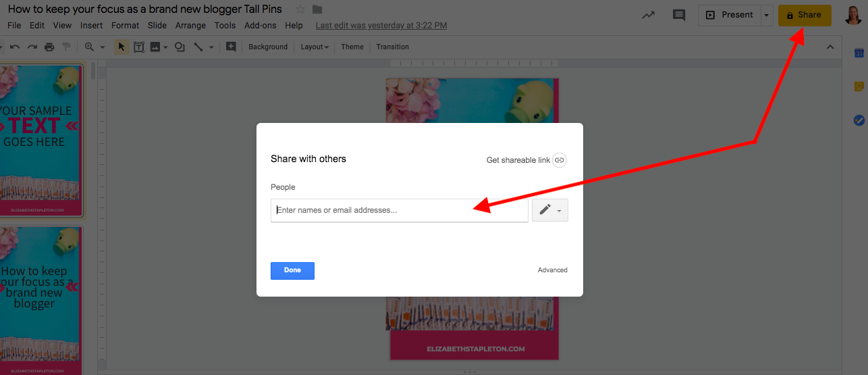Screen dimensions: 868x375
Task: Click the Undo arrow in toolbar
Action: tap(14, 47)
